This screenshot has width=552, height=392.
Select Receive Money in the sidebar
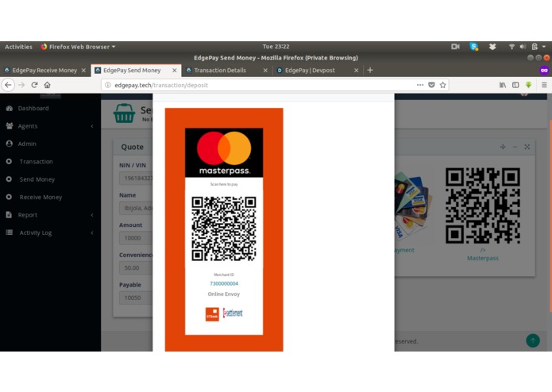click(41, 198)
